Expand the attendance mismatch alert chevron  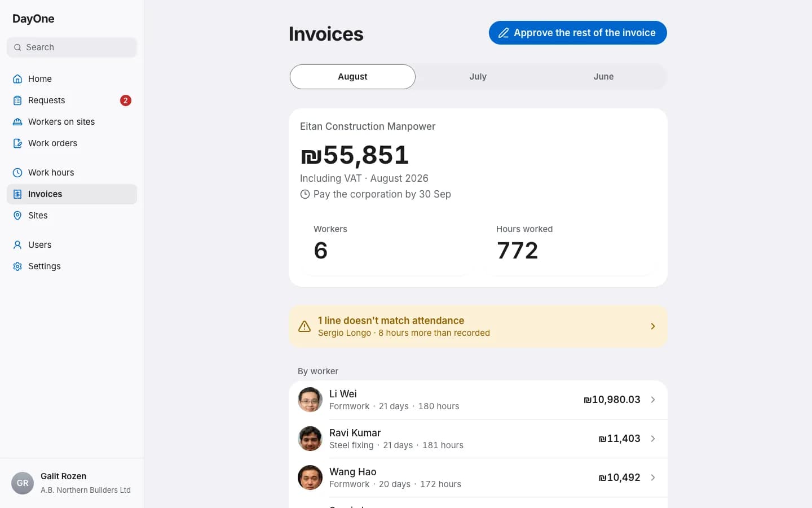653,326
